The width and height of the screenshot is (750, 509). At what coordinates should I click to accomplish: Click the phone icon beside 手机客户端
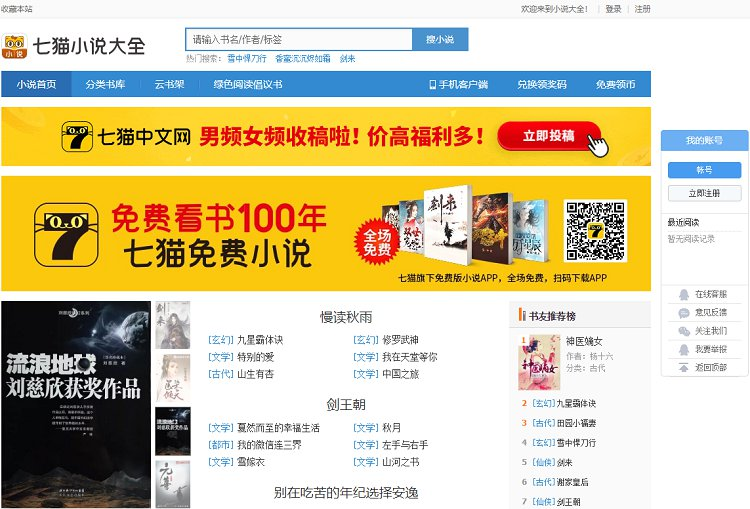click(433, 85)
